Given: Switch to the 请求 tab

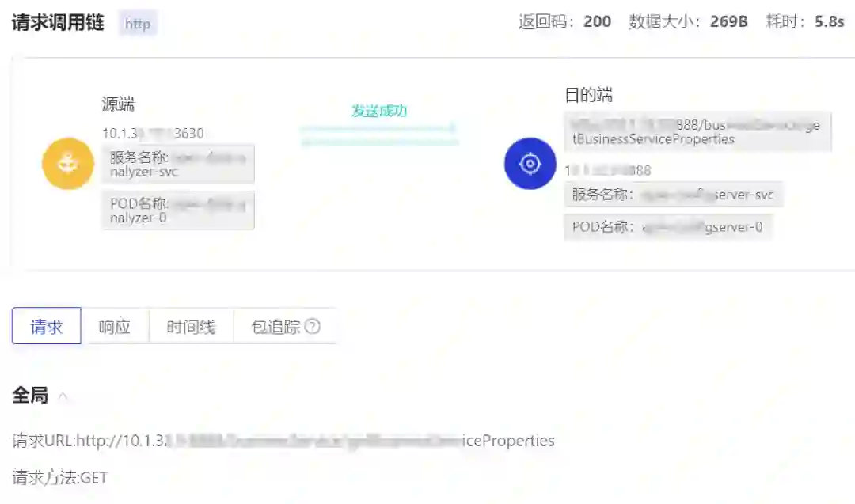Looking at the screenshot, I should click(x=47, y=326).
